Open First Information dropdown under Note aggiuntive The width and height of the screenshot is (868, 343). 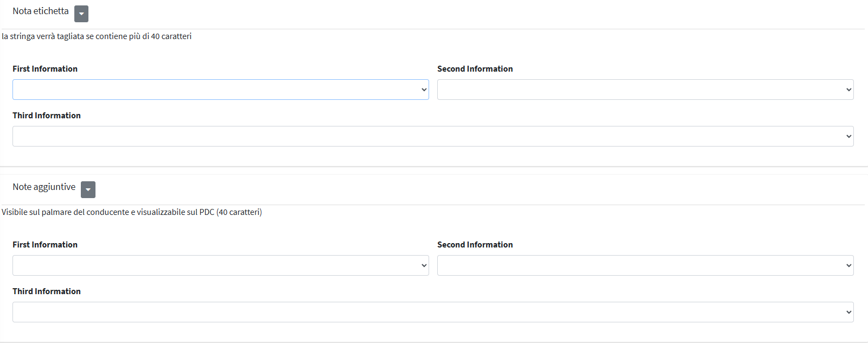coord(220,265)
